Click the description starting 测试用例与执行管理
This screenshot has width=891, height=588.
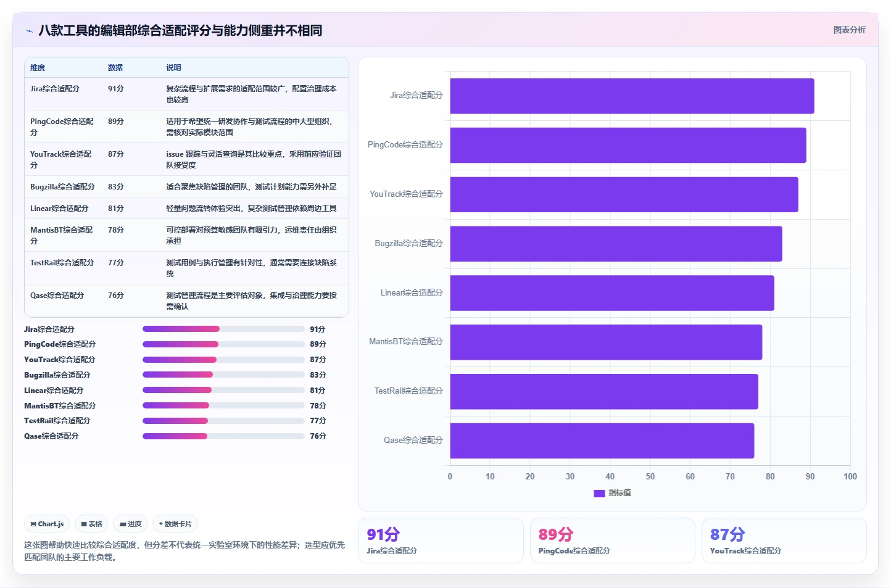pyautogui.click(x=252, y=268)
